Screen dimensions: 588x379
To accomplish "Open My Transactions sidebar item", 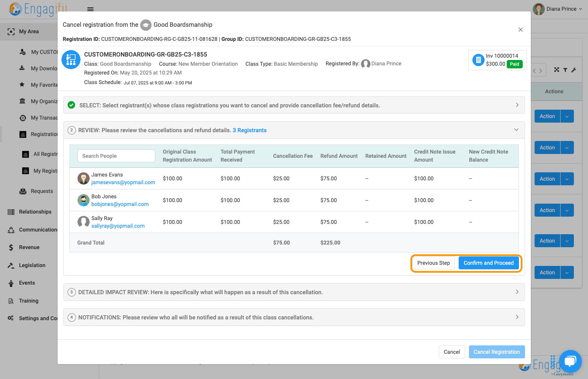I will [44, 118].
